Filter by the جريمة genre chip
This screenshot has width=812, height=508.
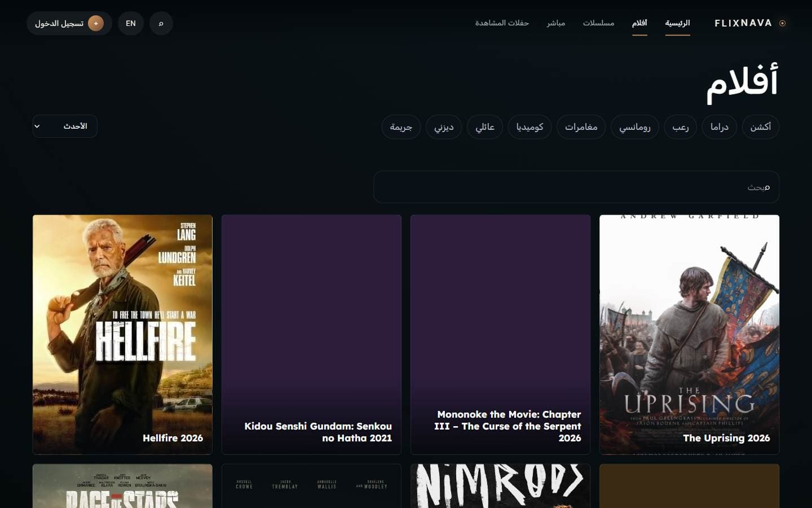pyautogui.click(x=401, y=127)
